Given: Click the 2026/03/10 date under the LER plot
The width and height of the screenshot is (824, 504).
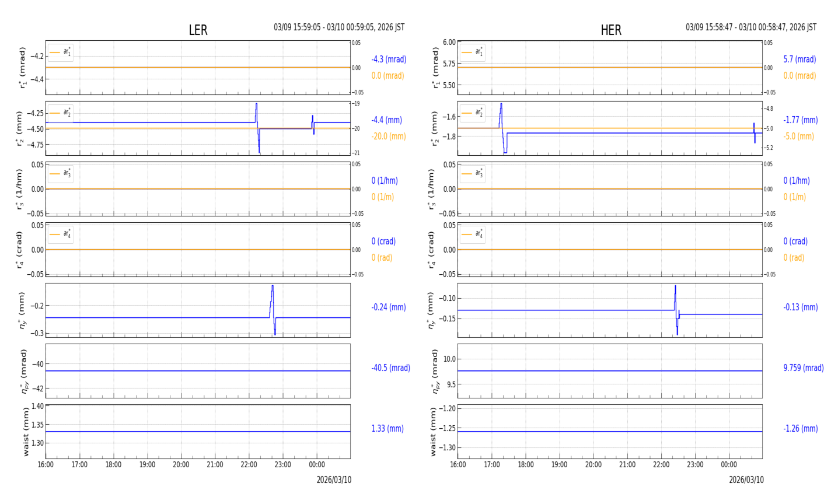Looking at the screenshot, I should coord(334,480).
